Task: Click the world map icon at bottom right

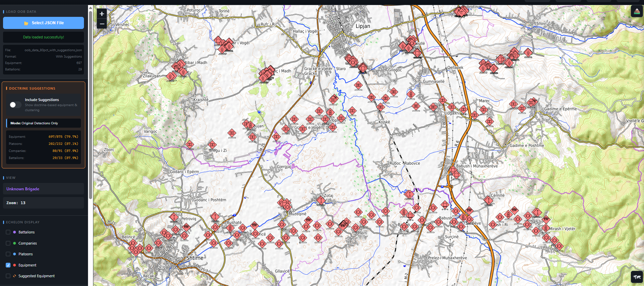Action: coord(637,277)
